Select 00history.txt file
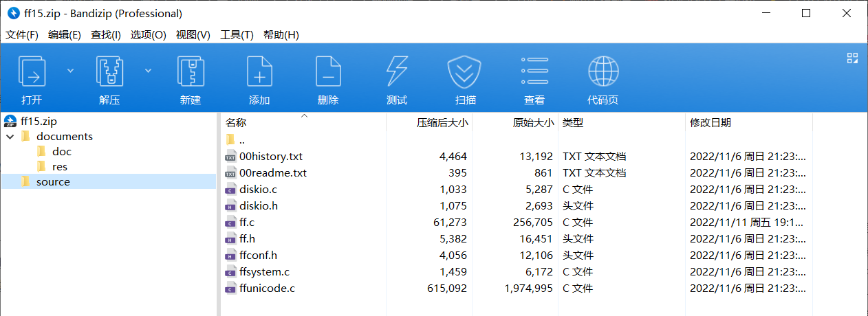868x316 pixels. (271, 156)
